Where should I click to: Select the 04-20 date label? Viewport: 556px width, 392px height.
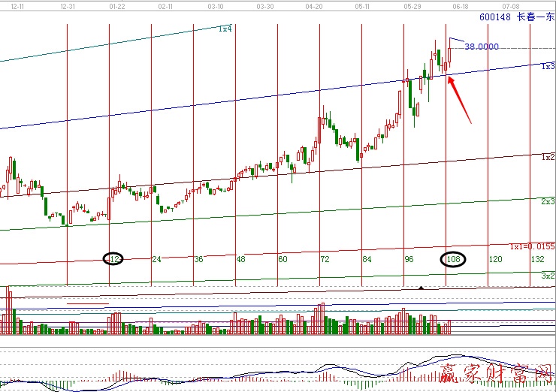click(x=314, y=6)
